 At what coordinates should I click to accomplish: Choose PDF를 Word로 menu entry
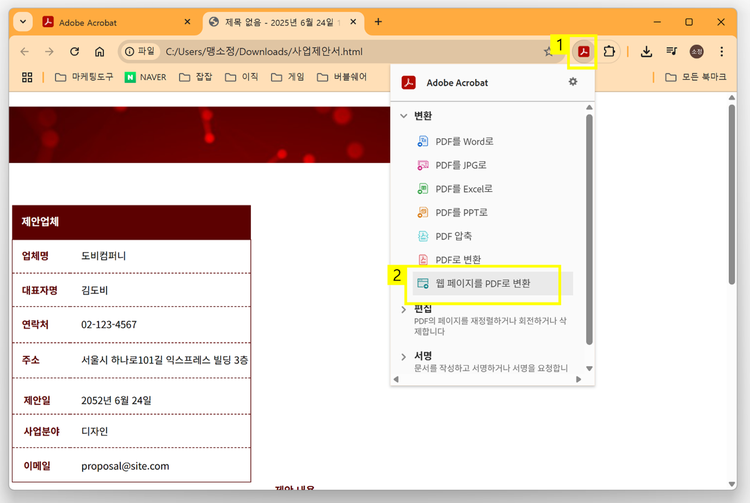coord(492,142)
